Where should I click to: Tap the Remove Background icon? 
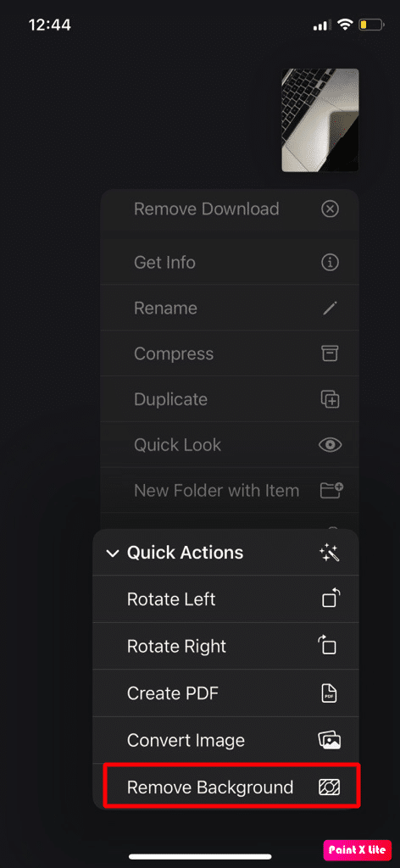pyautogui.click(x=329, y=787)
